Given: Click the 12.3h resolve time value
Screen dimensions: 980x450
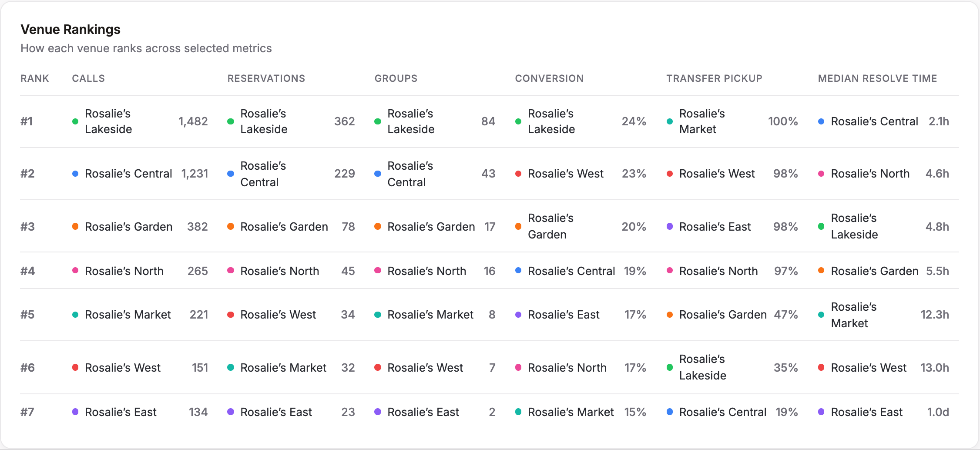Looking at the screenshot, I should pos(935,315).
